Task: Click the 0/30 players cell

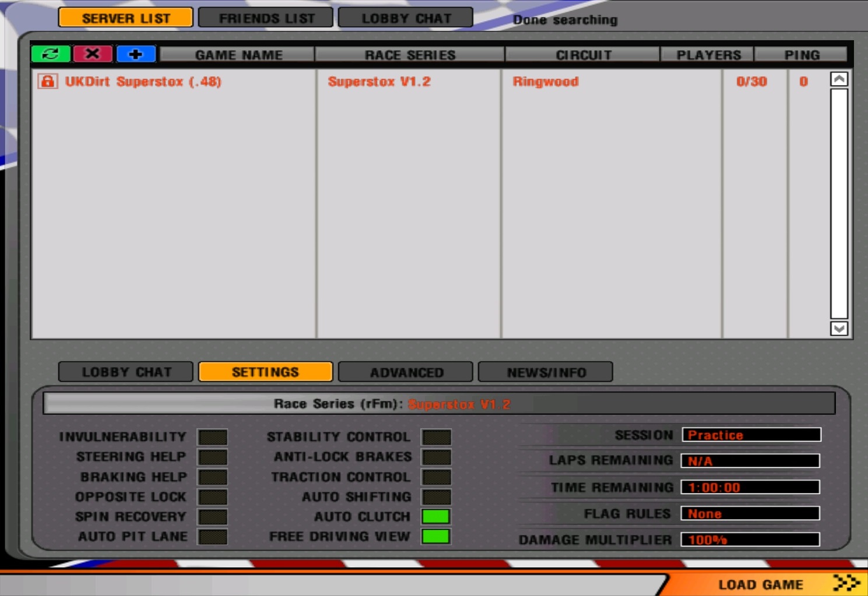Action: point(751,82)
